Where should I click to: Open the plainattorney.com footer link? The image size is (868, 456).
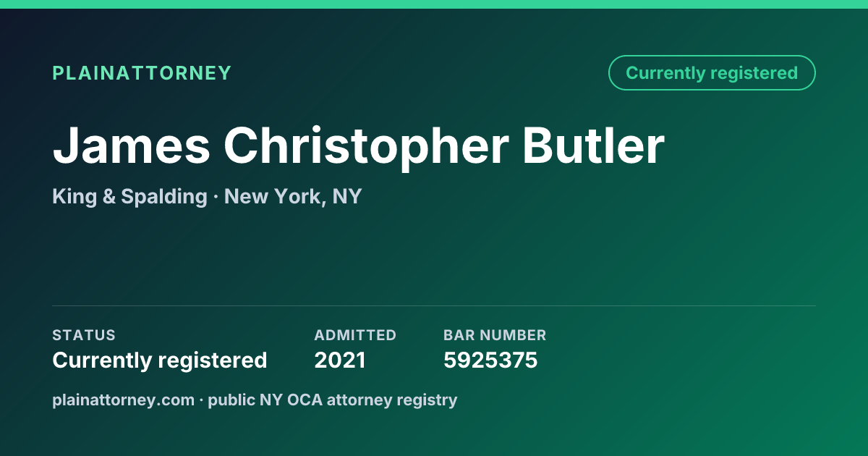pyautogui.click(x=124, y=400)
